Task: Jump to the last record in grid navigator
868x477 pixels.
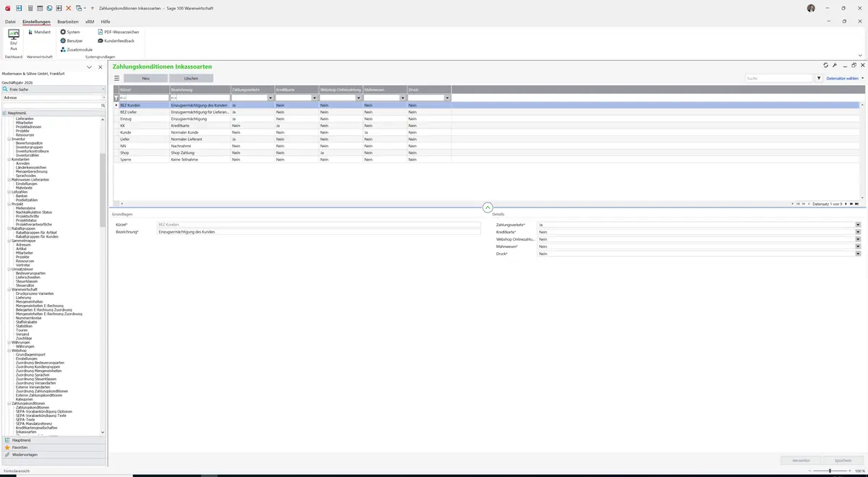Action: (857, 204)
